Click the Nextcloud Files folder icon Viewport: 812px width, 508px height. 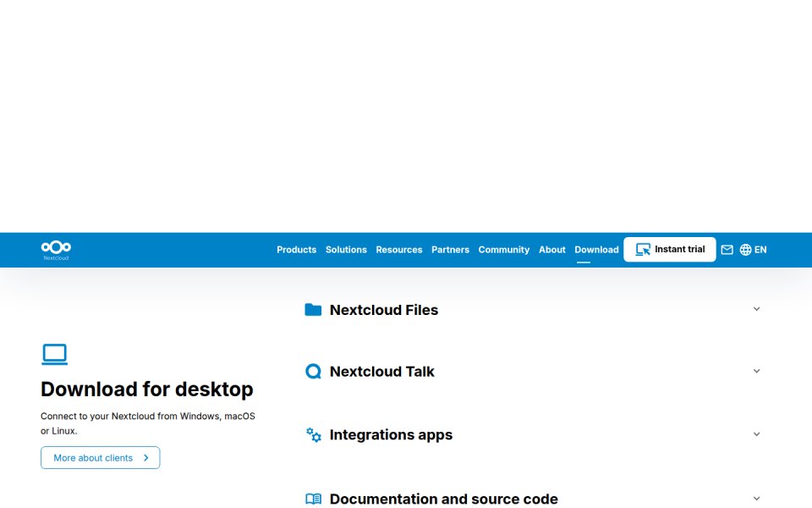313,310
